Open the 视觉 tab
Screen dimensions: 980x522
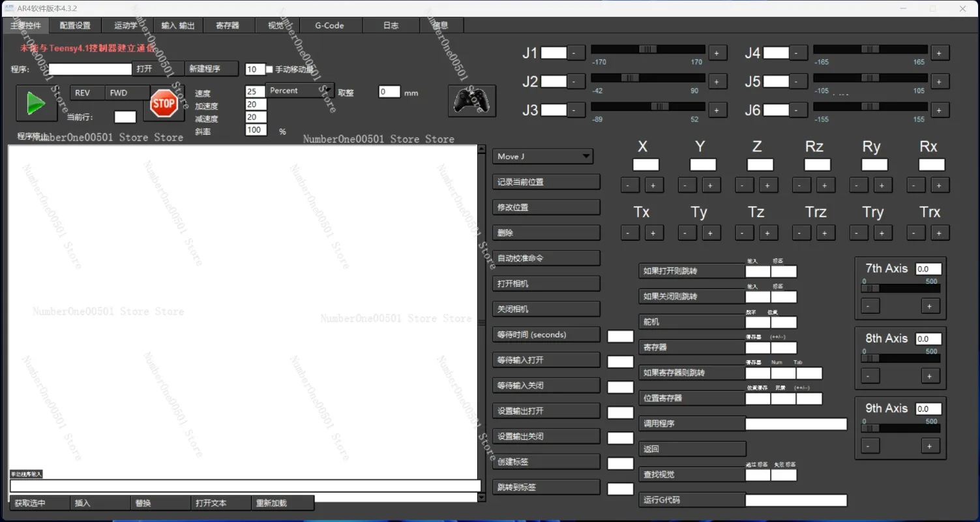[x=276, y=25]
